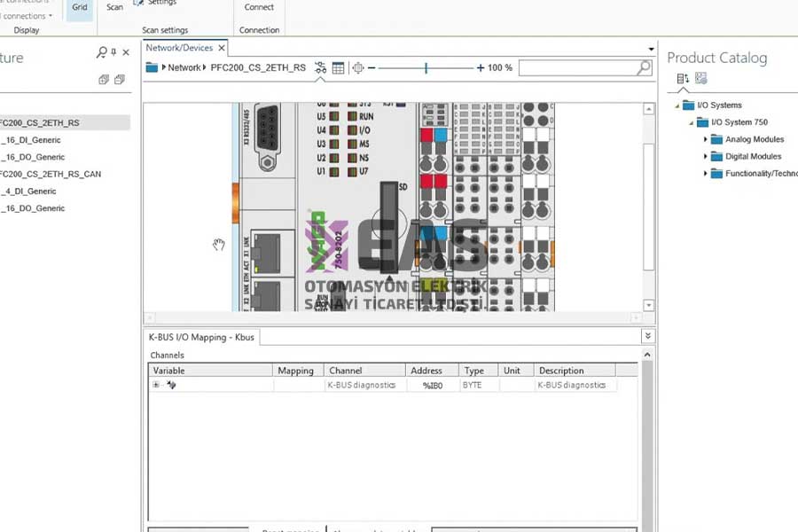Viewport: 798px width, 532px height.
Task: Click the device view vertical scrollbar thumb
Action: click(648, 207)
